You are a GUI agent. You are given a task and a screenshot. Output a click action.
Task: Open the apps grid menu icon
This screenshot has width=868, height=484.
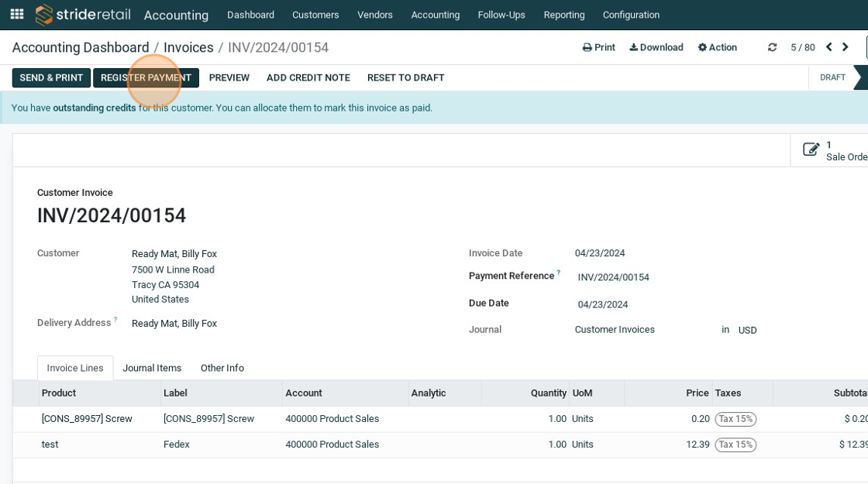[x=17, y=15]
